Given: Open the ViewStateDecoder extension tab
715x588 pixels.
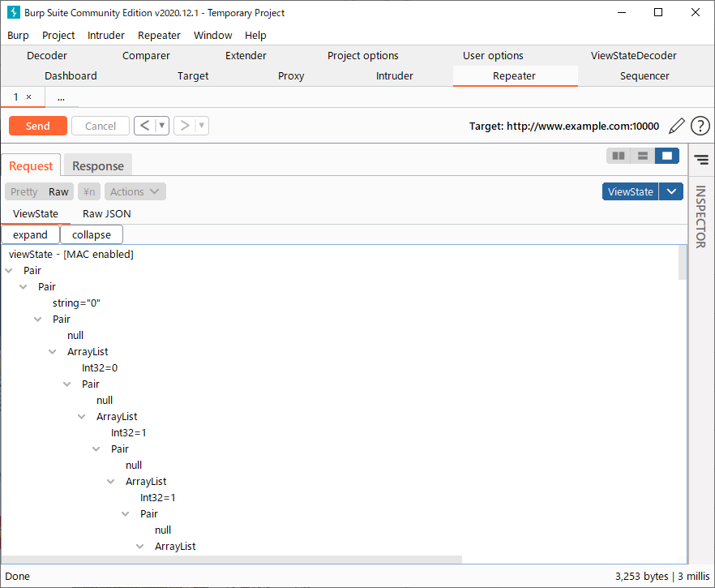Looking at the screenshot, I should 633,56.
